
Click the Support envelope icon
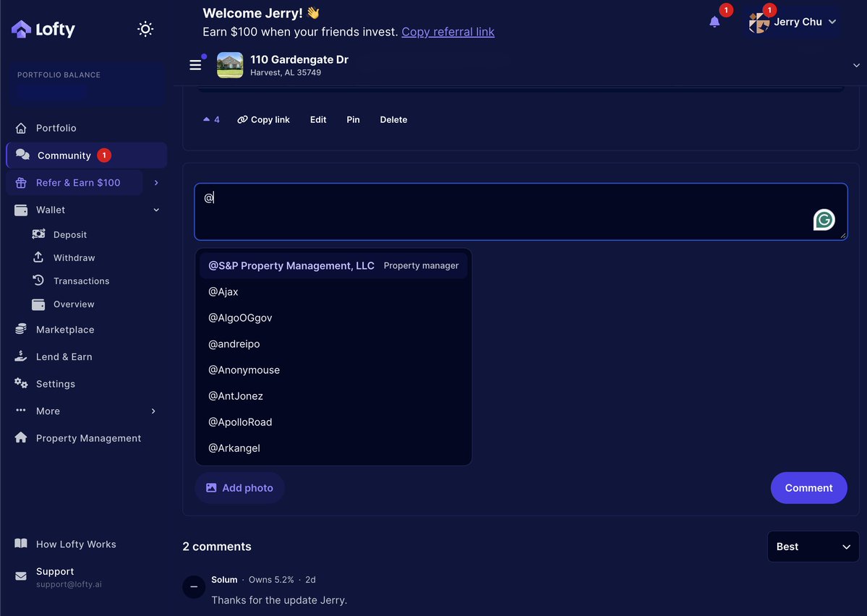[21, 576]
